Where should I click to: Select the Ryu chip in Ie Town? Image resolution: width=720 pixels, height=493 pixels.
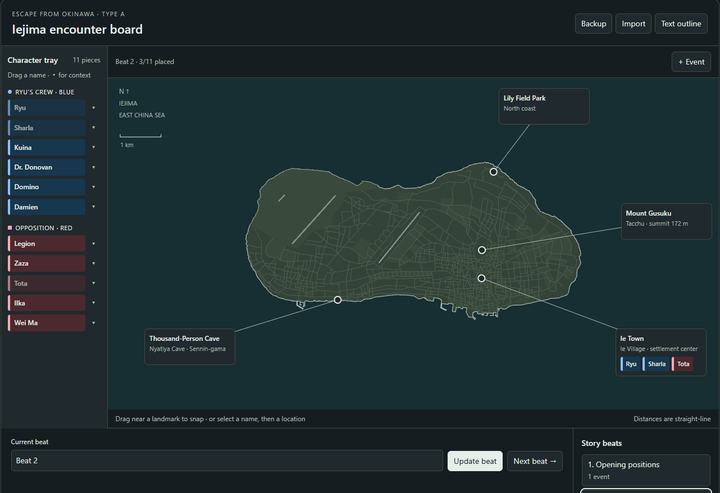(x=630, y=364)
